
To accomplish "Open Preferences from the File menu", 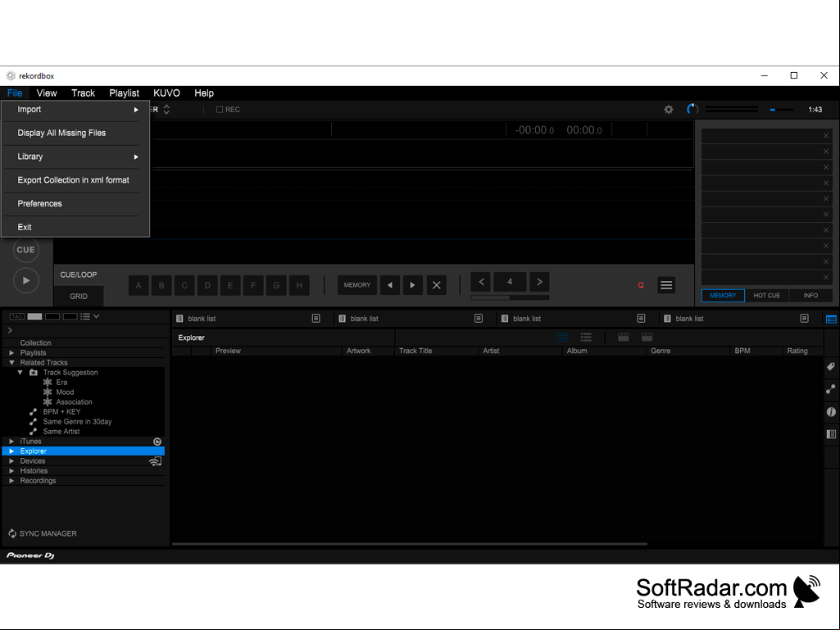I will [x=75, y=203].
